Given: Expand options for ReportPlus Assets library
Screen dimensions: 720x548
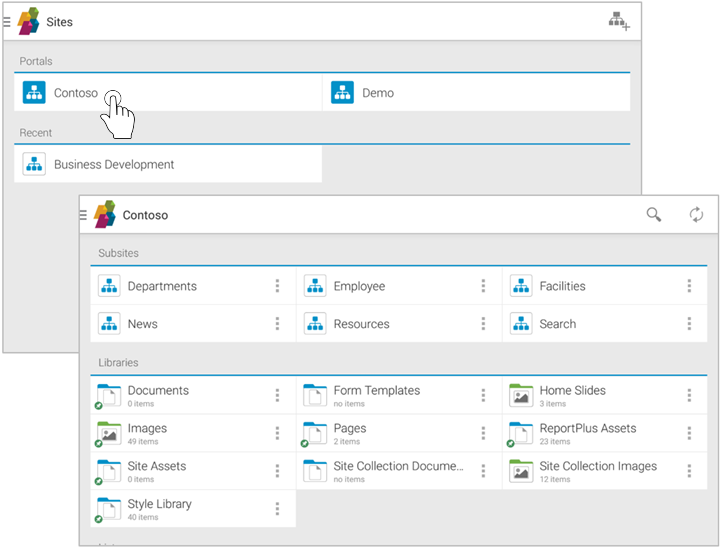Looking at the screenshot, I should pyautogui.click(x=689, y=433).
